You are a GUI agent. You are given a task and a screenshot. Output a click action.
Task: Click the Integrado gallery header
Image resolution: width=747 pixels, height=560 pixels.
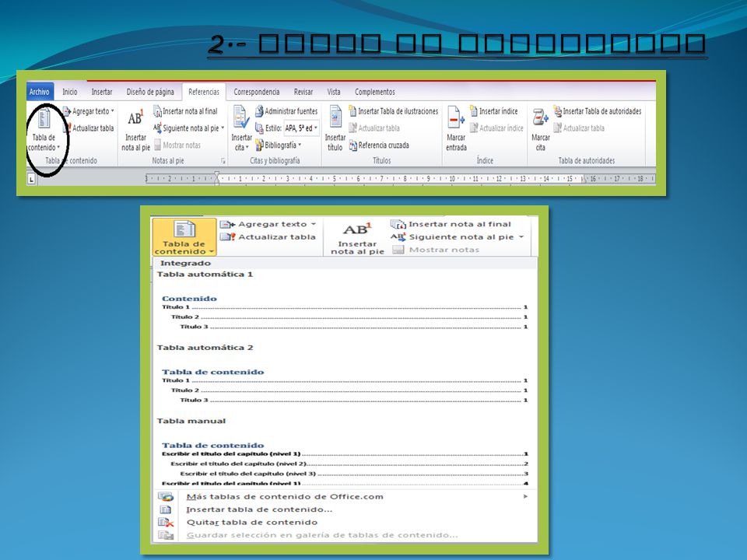[x=345, y=263]
